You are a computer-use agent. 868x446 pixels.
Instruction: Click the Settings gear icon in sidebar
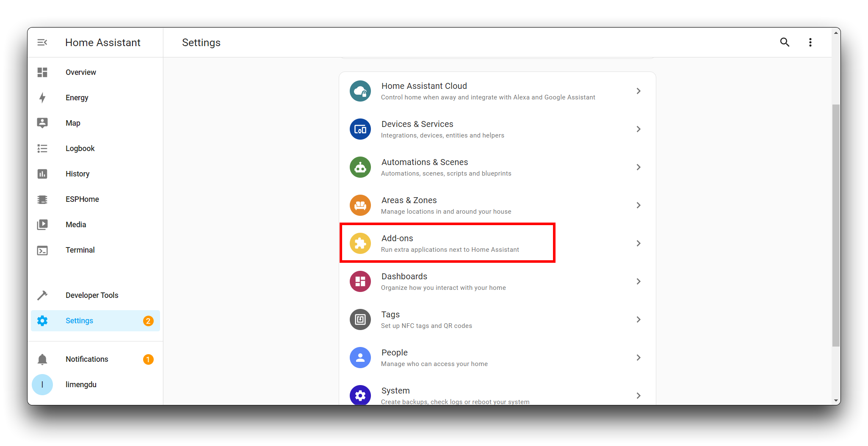pyautogui.click(x=42, y=321)
